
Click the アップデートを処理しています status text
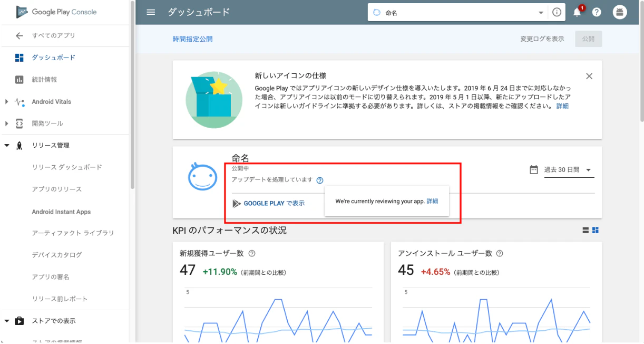(272, 180)
